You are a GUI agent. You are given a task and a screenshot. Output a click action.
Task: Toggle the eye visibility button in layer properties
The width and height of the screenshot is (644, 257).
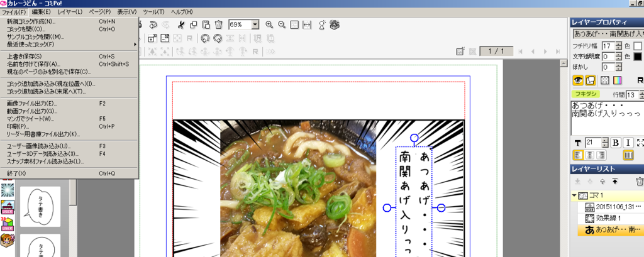pos(578,80)
